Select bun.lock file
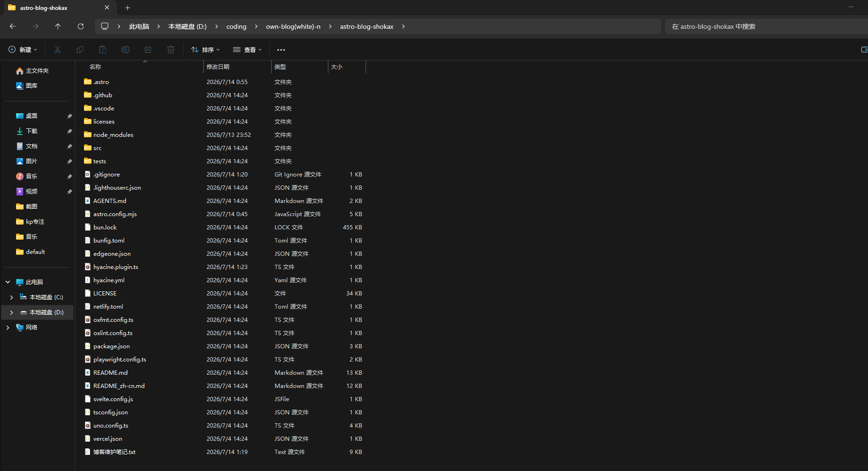This screenshot has width=868, height=471. (x=100, y=227)
